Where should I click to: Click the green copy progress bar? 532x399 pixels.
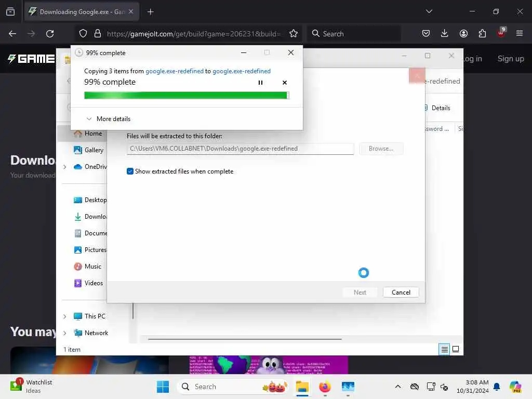[x=187, y=96]
